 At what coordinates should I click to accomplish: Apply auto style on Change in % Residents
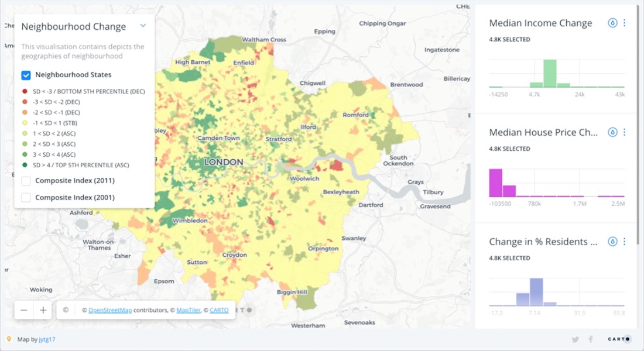click(x=612, y=242)
